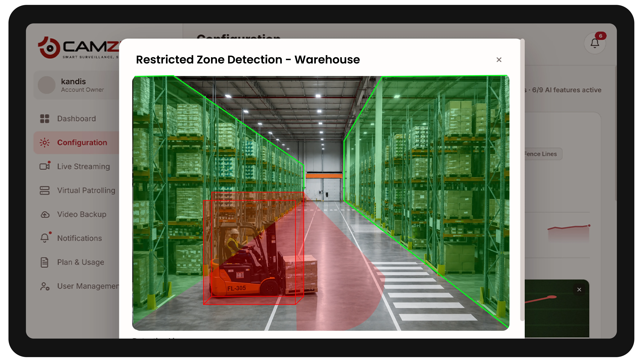Click the Plan & Usage document icon

pyautogui.click(x=45, y=262)
